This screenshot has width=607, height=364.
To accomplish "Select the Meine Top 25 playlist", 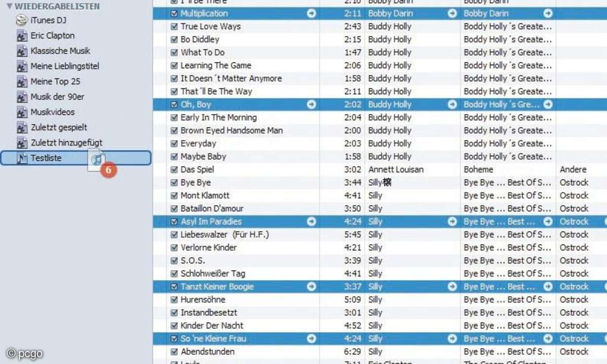I will (55, 81).
